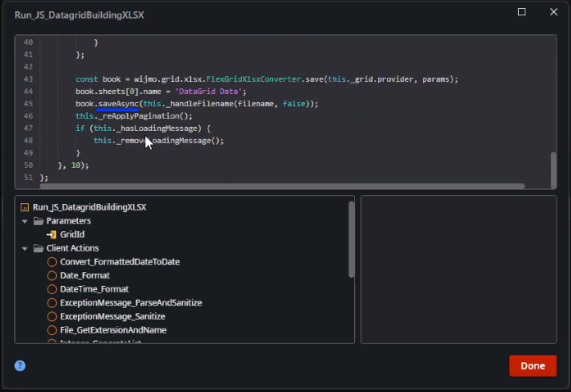Click the code editor vertical scrollbar
The image size is (571, 392).
pos(553,169)
